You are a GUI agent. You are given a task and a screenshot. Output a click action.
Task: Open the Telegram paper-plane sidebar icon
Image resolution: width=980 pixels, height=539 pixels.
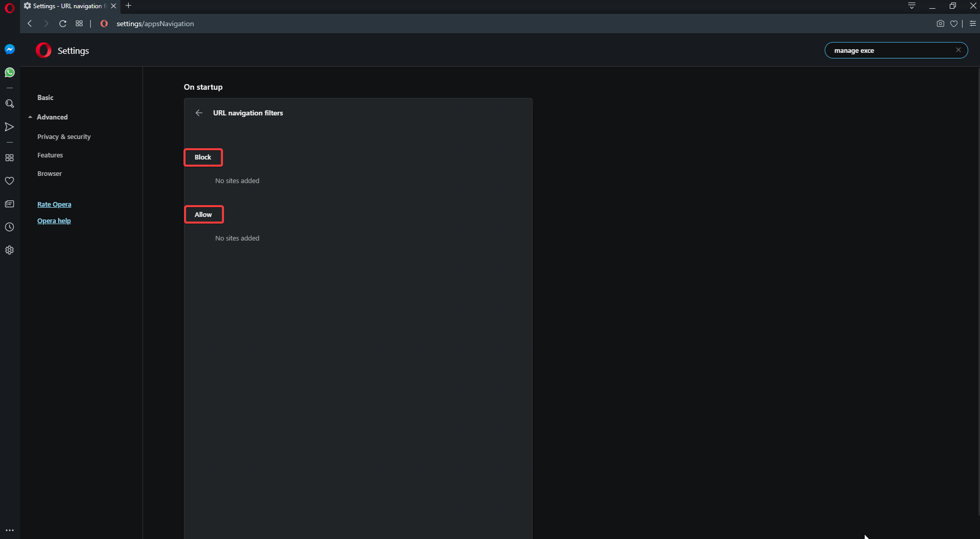click(x=9, y=127)
